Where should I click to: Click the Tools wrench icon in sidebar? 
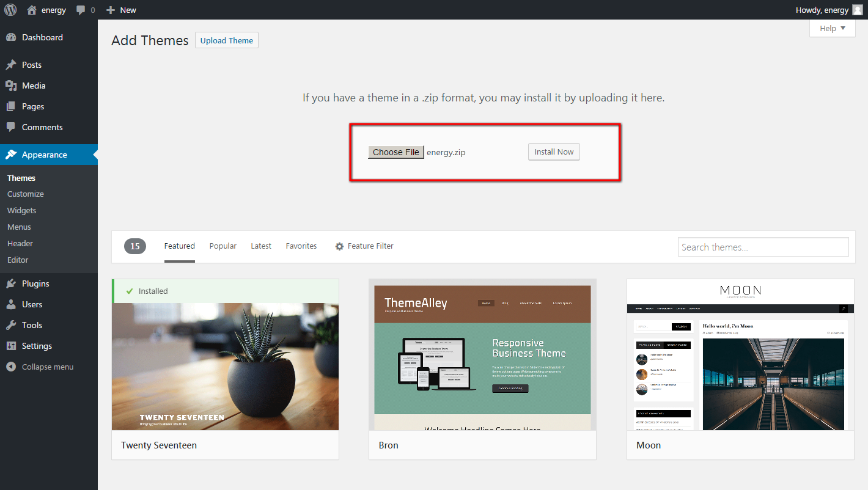11,325
